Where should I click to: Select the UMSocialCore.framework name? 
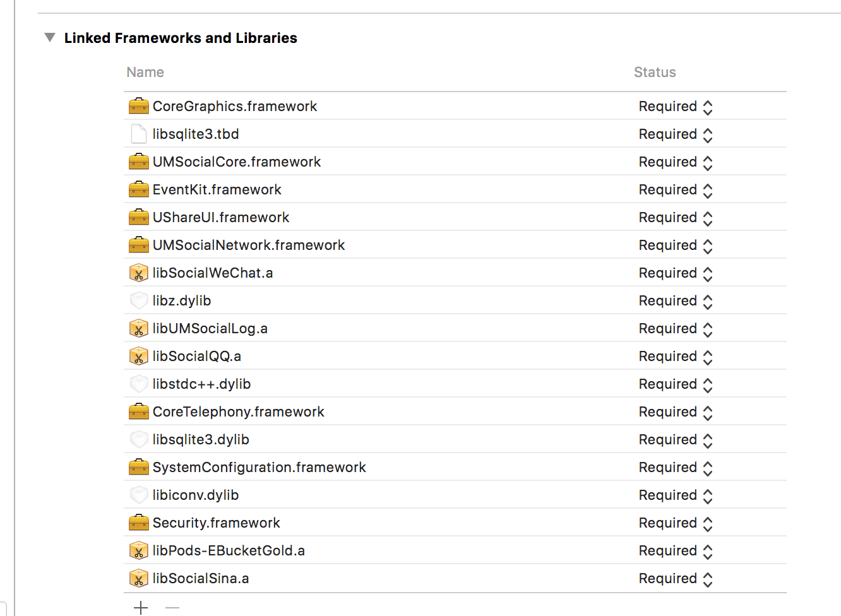(x=237, y=162)
